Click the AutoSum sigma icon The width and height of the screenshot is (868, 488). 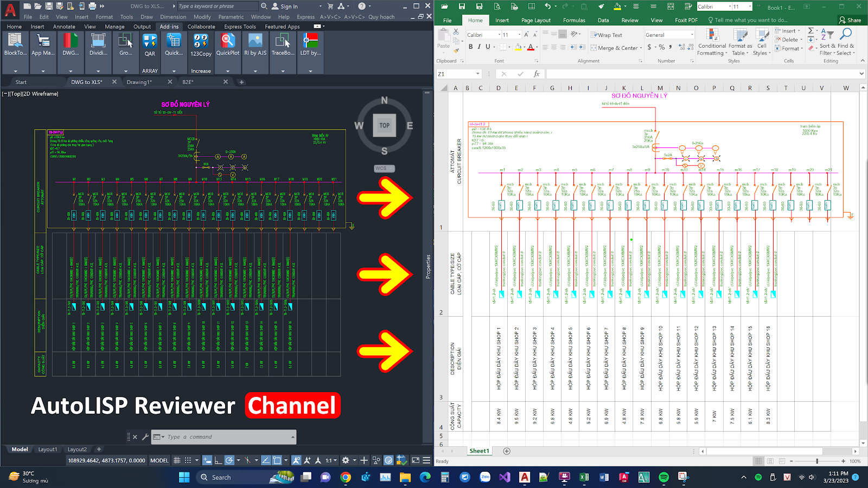[x=811, y=31]
